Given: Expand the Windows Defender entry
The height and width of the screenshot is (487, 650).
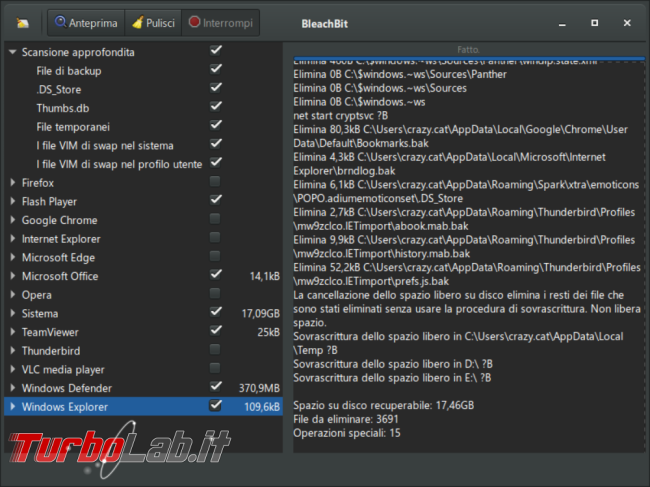Looking at the screenshot, I should click(12, 388).
